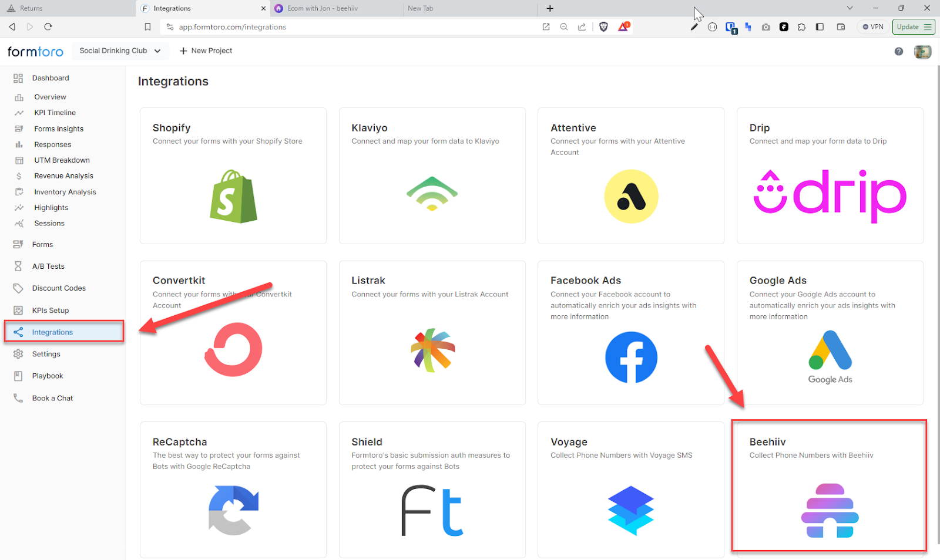Go to Revenue Analysis

pyautogui.click(x=63, y=176)
